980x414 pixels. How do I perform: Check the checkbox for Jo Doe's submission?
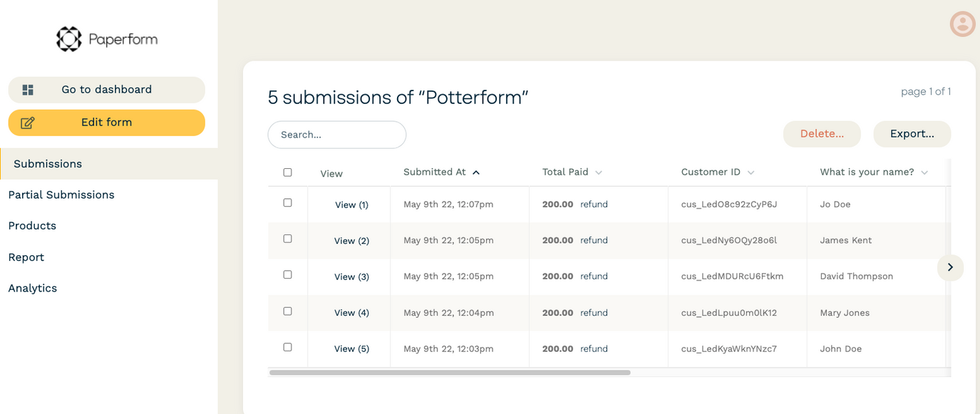click(287, 202)
